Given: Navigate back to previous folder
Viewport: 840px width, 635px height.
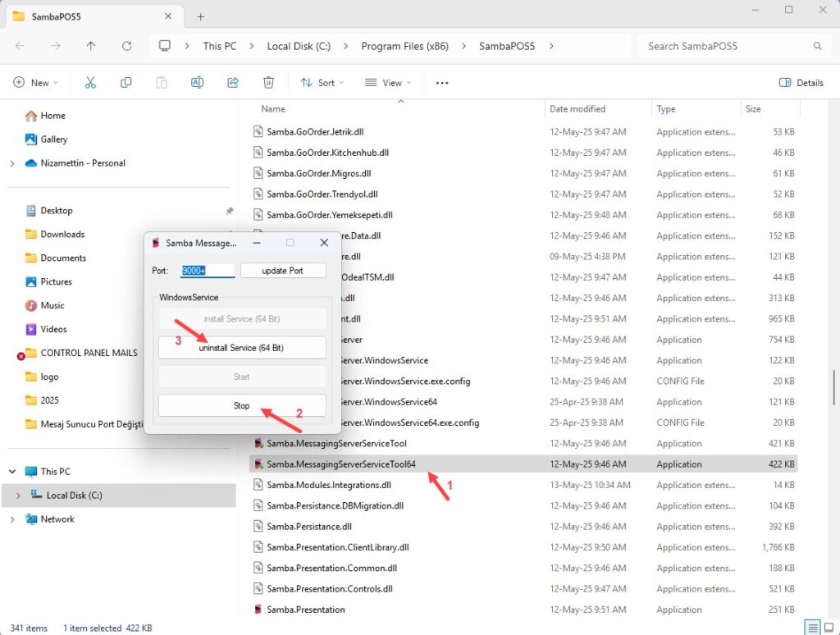Looking at the screenshot, I should [x=20, y=46].
